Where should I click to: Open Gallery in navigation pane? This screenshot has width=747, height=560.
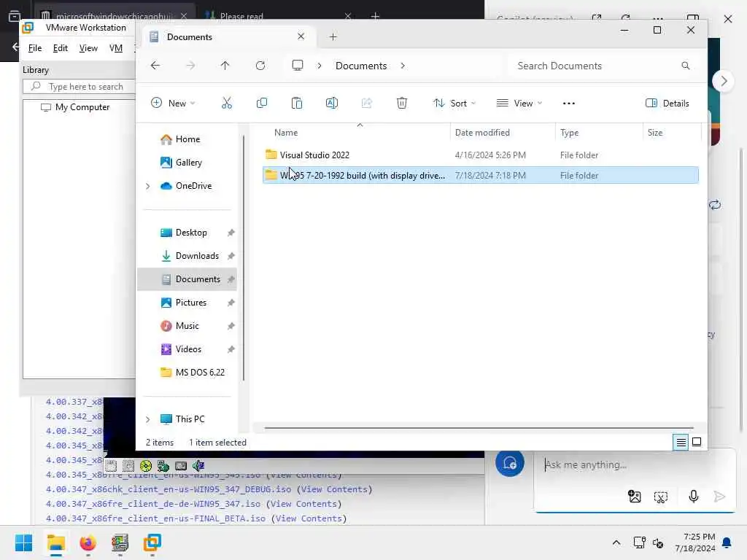point(189,163)
